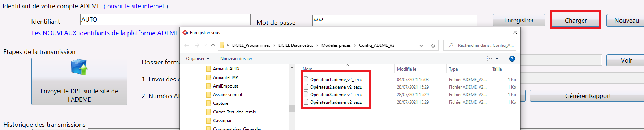
Task: Open the dialog help question mark icon
Action: (x=512, y=59)
